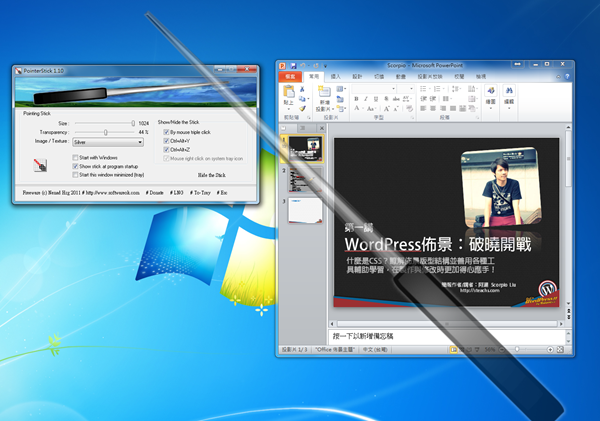Image resolution: width=600 pixels, height=421 pixels.
Task: Open the Image / Texture Silver dropdown
Action: [107, 142]
